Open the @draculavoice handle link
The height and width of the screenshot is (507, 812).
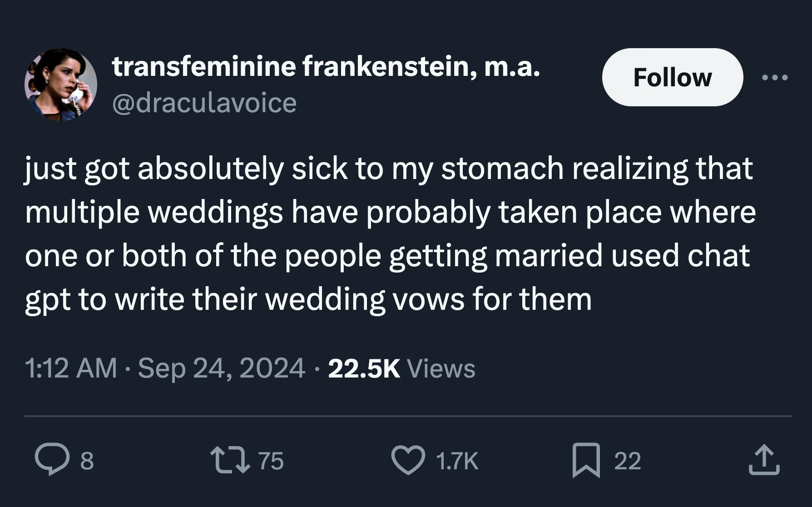pyautogui.click(x=204, y=103)
